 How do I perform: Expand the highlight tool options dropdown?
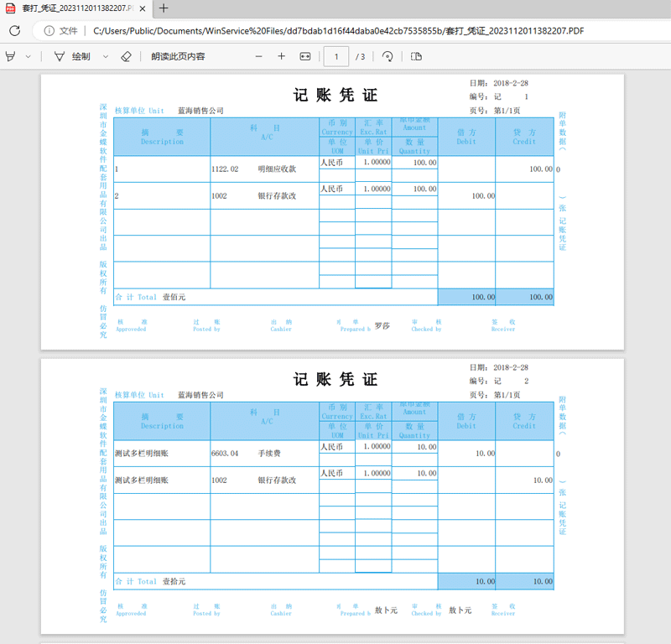[x=28, y=56]
